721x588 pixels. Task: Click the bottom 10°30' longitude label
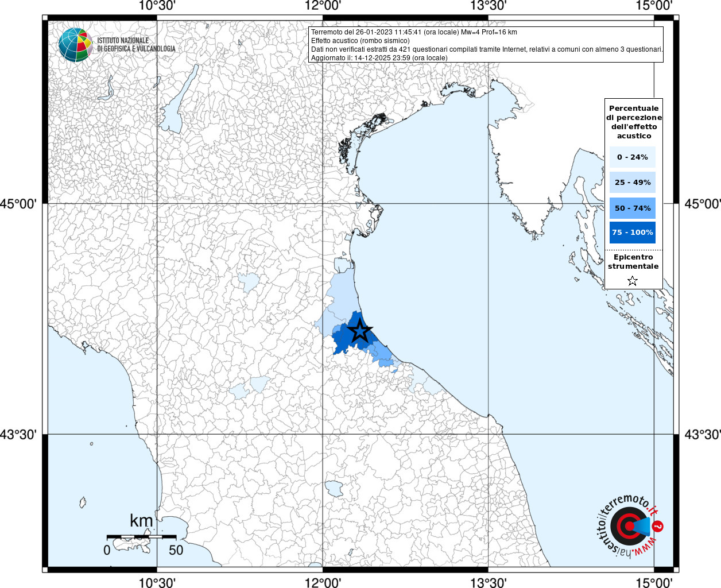[157, 582]
